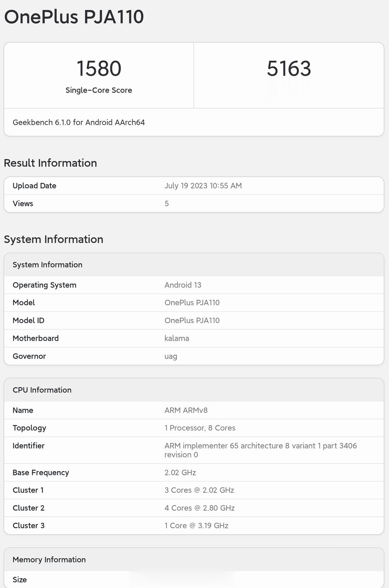Select the kalama motherboard value

point(177,338)
